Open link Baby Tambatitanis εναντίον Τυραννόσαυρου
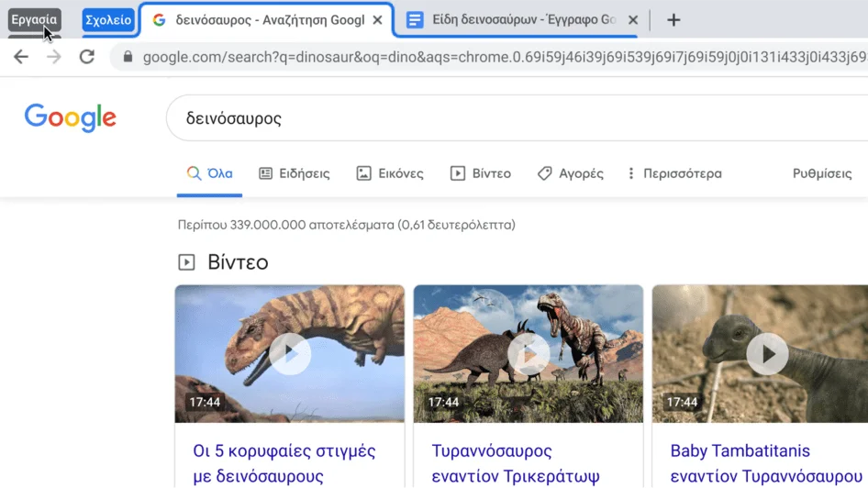The width and height of the screenshot is (868, 488). pyautogui.click(x=766, y=463)
